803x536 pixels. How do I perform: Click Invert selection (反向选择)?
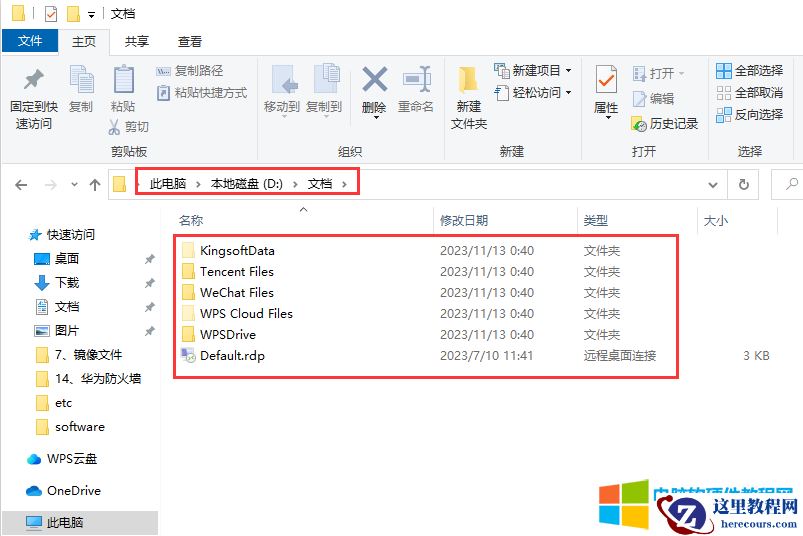(749, 115)
